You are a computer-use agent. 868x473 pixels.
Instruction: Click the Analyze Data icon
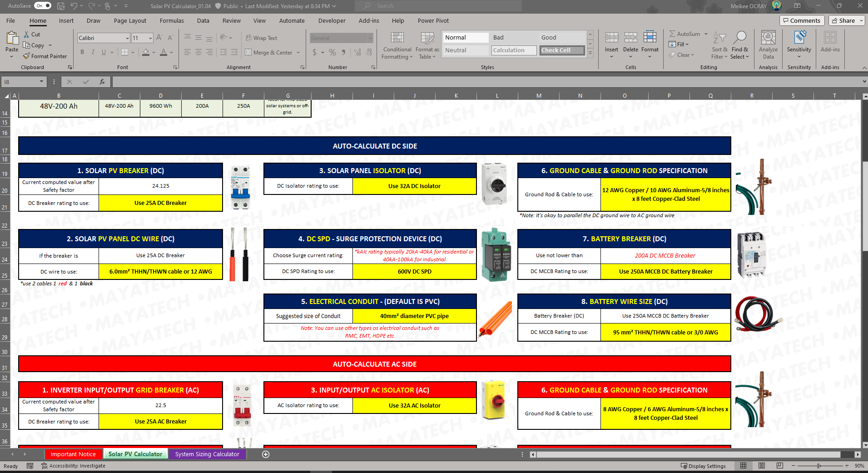click(x=768, y=45)
